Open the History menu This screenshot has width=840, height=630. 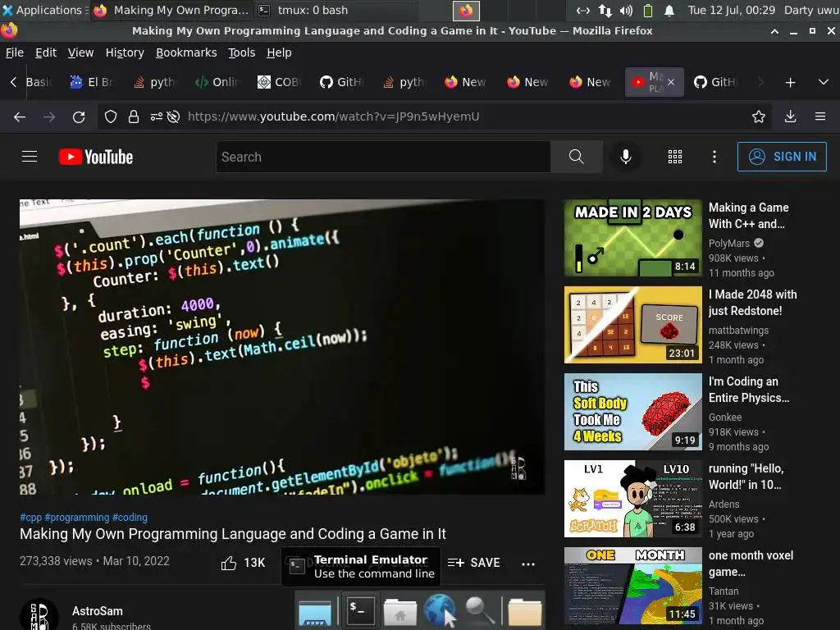click(125, 52)
